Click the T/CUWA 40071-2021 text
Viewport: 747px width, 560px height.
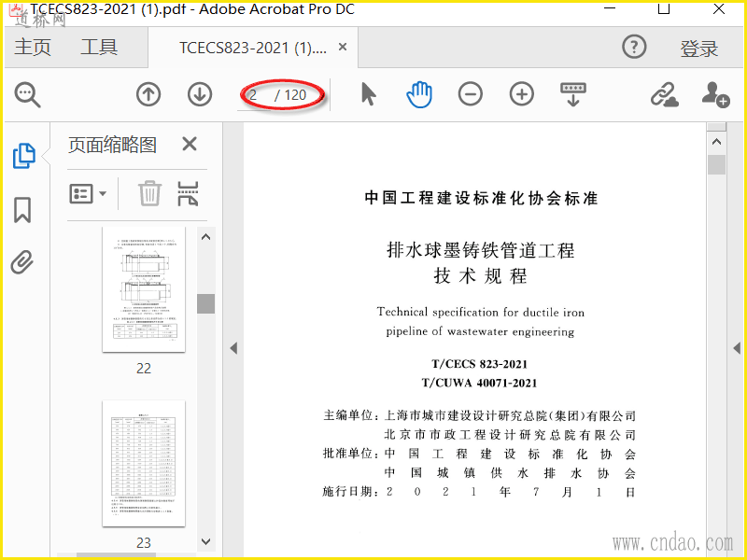coord(479,383)
